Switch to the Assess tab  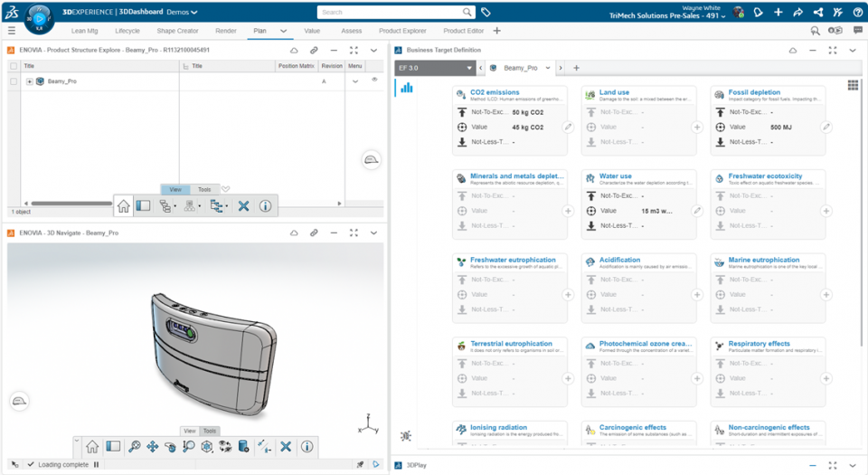(352, 31)
